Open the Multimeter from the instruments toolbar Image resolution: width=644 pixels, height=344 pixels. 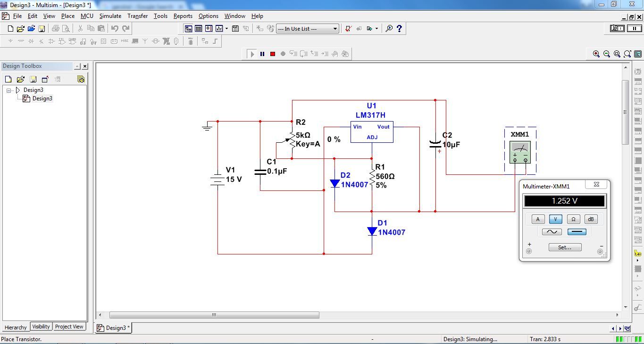[637, 72]
